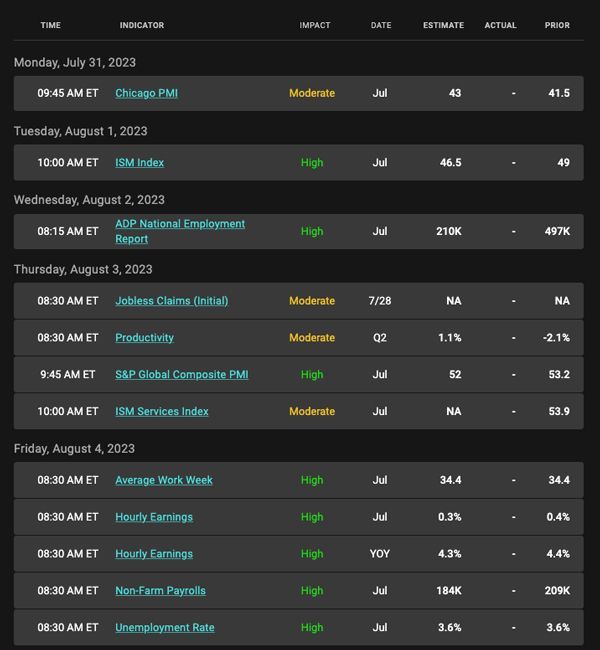Open the Chicago PMI indicator link
This screenshot has height=650, width=600.
(146, 93)
